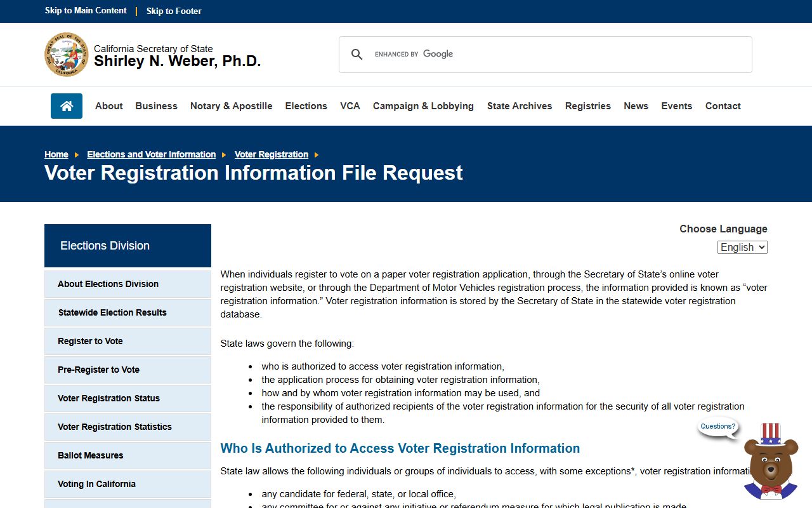The height and width of the screenshot is (508, 812).
Task: Click the Questions? speech bubble
Action: 718,427
